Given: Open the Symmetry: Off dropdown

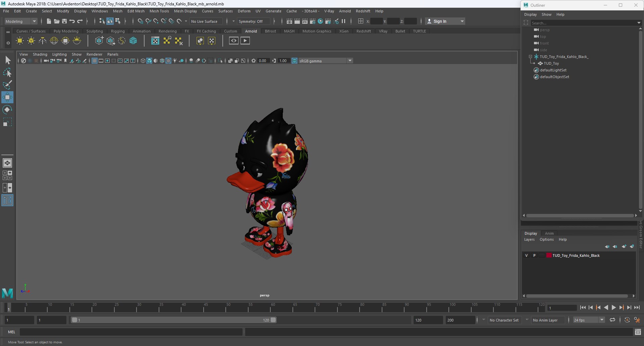Looking at the screenshot, I should [x=254, y=21].
